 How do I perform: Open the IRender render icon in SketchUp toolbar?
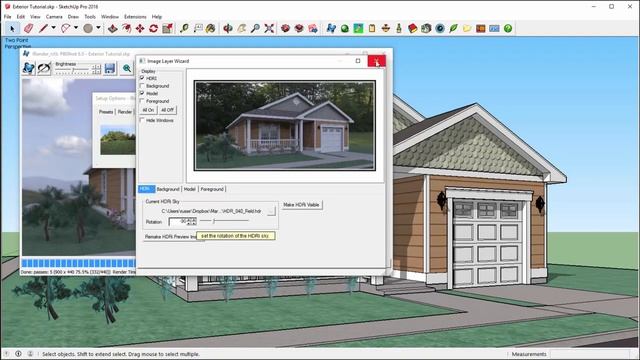[x=331, y=28]
